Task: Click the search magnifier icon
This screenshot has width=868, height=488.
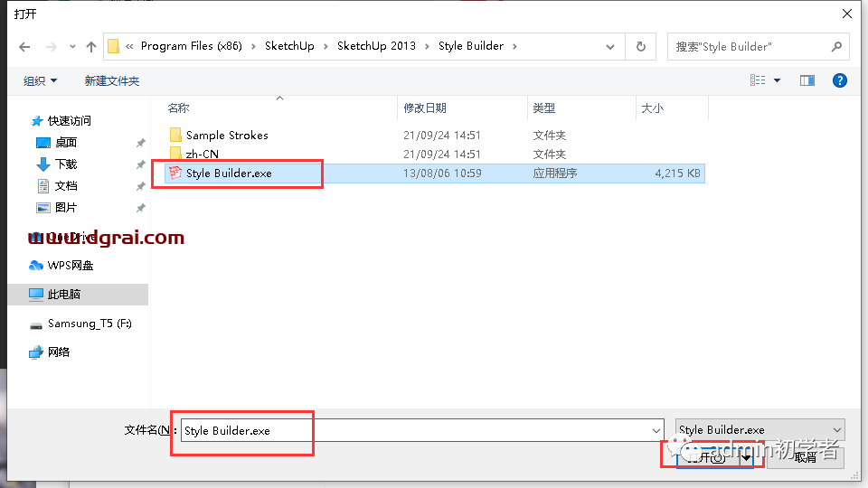Action: click(836, 46)
